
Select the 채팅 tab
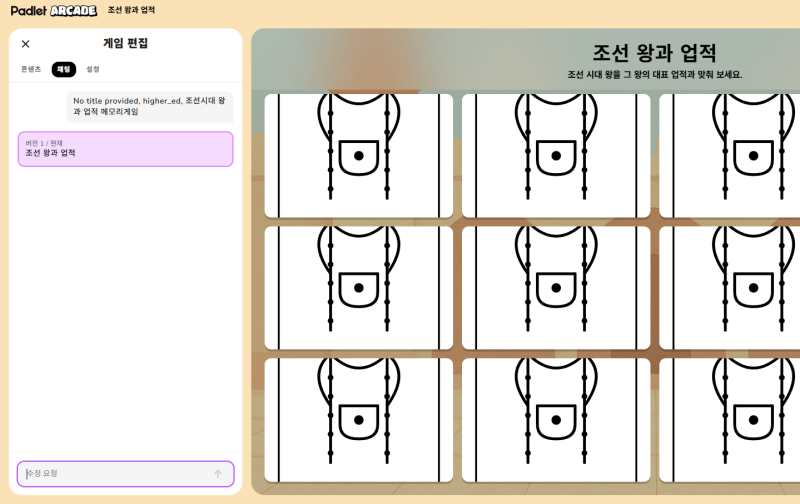click(64, 69)
